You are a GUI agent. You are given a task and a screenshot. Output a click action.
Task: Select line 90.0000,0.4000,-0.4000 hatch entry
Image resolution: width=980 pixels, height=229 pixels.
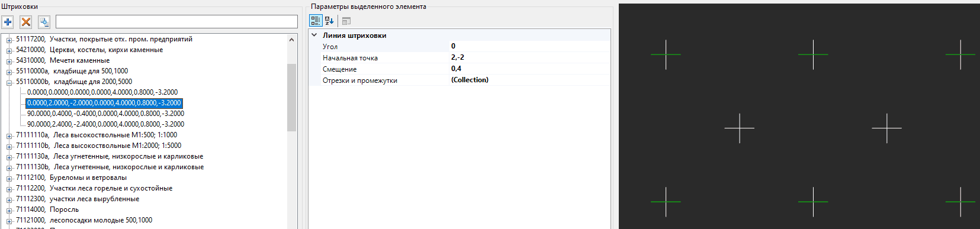(105, 114)
